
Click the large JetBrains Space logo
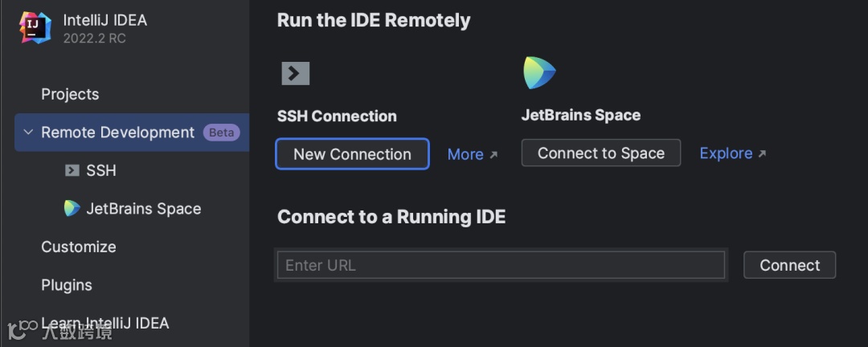539,73
